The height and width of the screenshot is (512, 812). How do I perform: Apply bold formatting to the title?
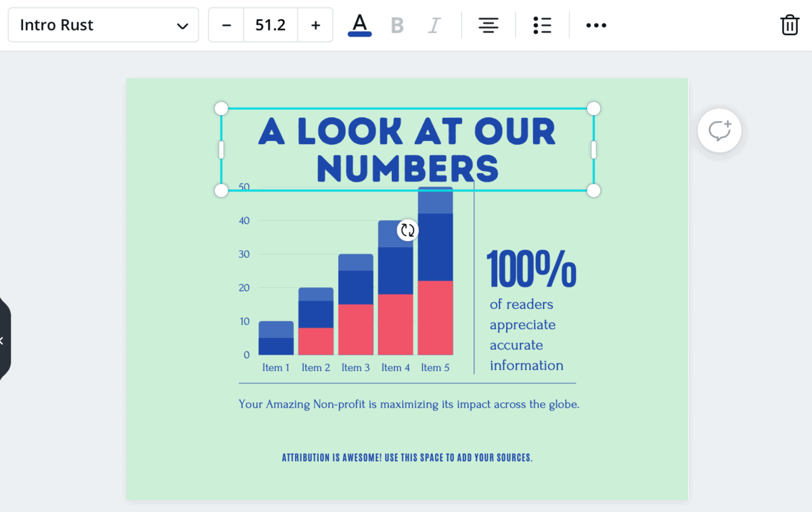pos(397,24)
